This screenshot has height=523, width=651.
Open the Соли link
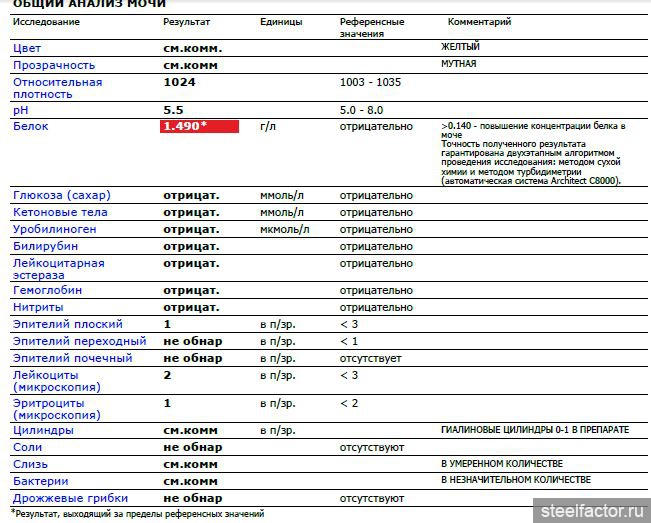point(27,447)
